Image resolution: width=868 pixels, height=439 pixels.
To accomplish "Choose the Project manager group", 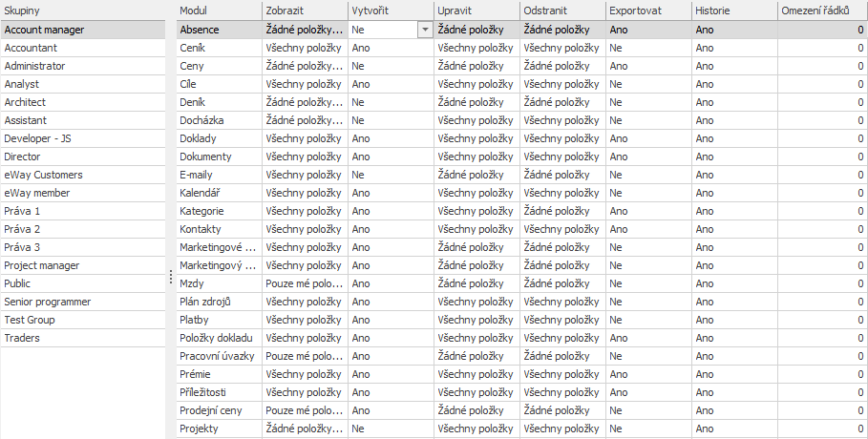I will (x=83, y=265).
